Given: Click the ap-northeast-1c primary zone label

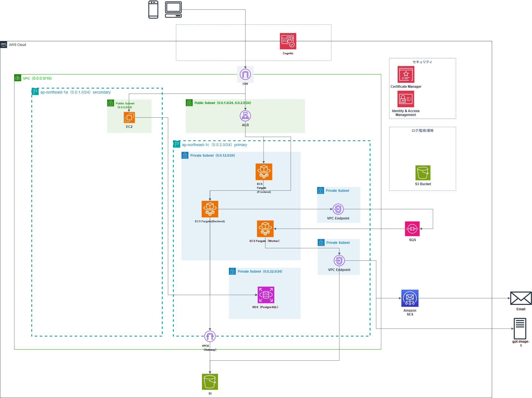Looking at the screenshot, I should coord(214,145).
